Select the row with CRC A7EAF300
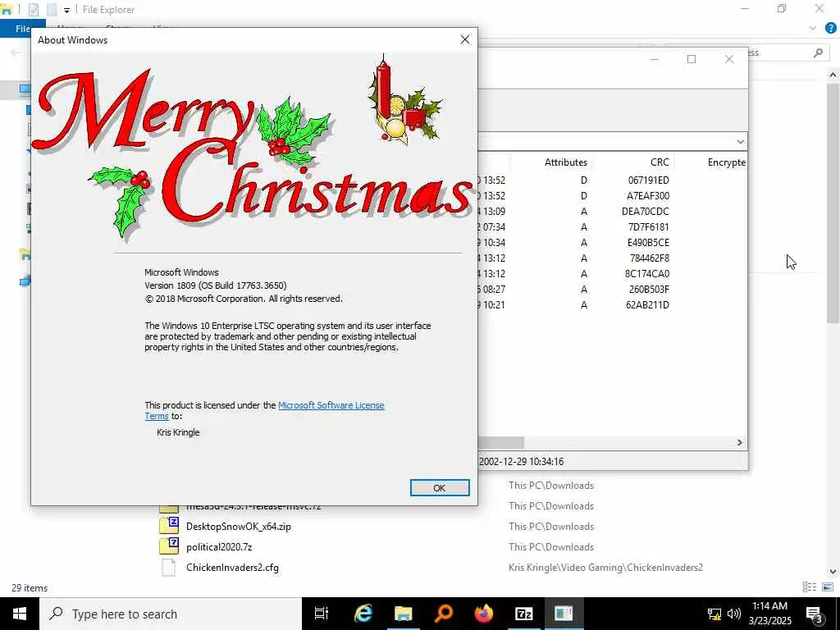 (612, 195)
